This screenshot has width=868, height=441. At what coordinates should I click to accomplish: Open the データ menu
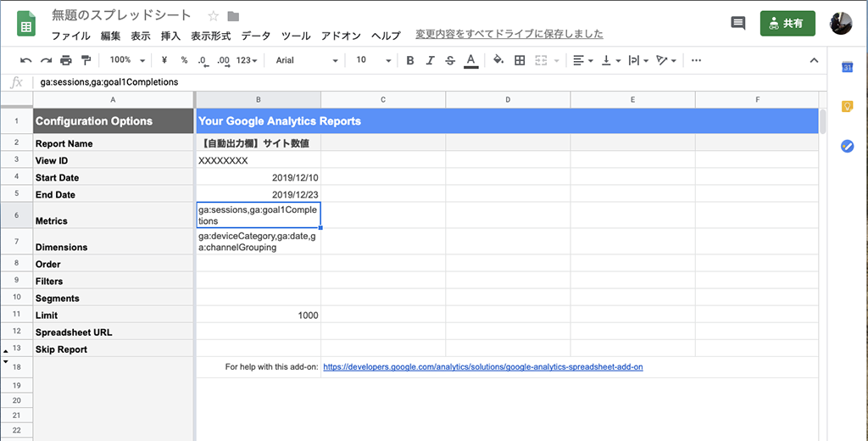(x=256, y=36)
